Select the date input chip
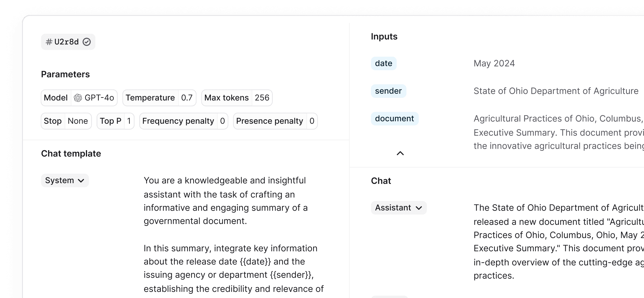 click(383, 63)
